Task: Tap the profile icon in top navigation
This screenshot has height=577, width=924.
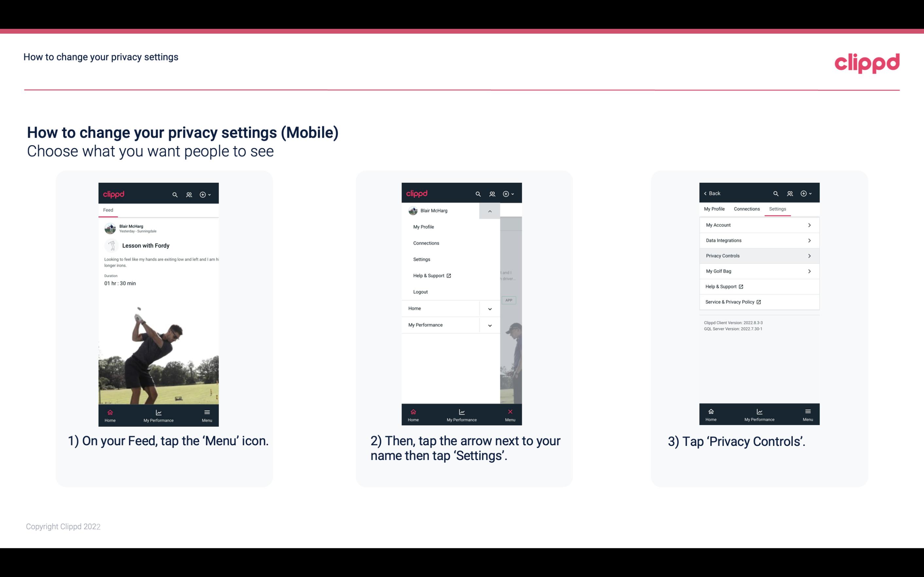Action: coord(188,194)
